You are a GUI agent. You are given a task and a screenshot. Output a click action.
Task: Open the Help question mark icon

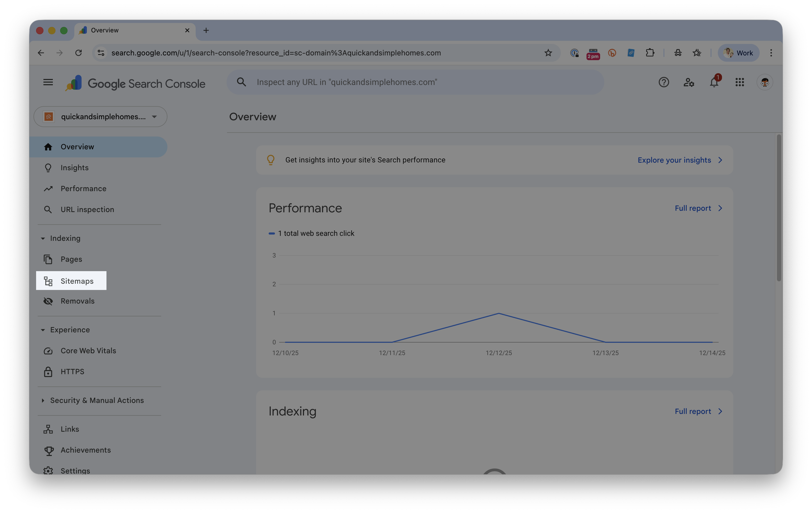coord(664,82)
